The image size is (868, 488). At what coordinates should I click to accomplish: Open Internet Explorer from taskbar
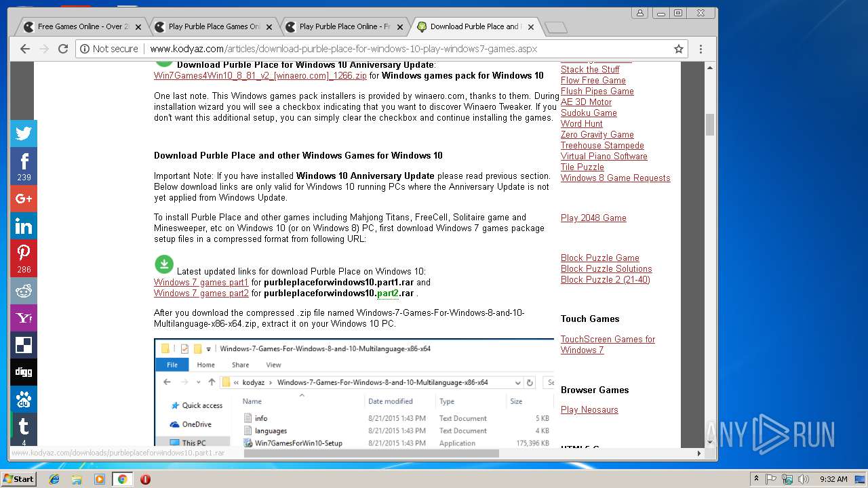[54, 479]
